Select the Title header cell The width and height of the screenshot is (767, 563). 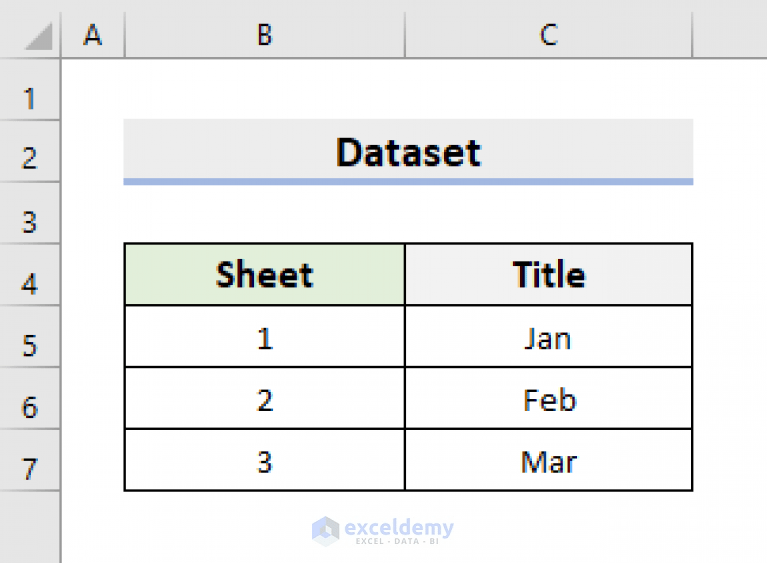(548, 274)
